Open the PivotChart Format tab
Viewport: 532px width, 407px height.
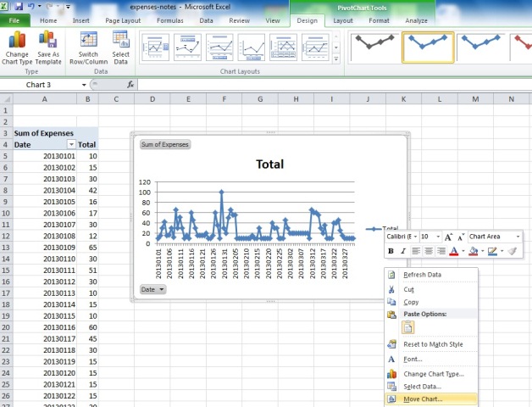379,20
